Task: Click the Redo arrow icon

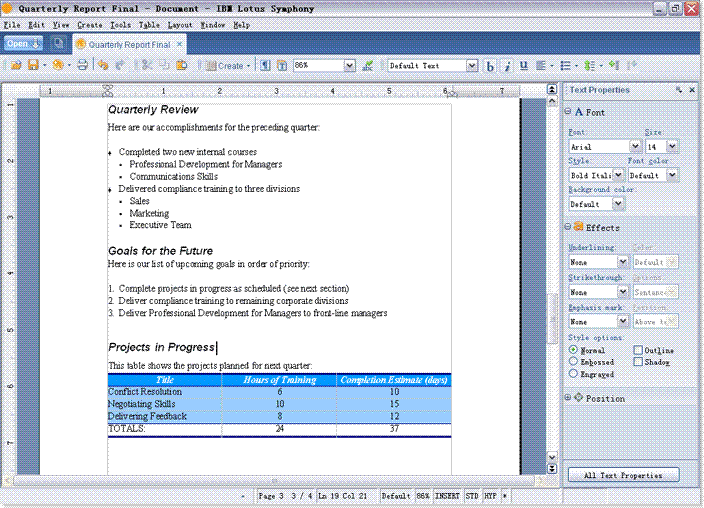Action: (120, 65)
